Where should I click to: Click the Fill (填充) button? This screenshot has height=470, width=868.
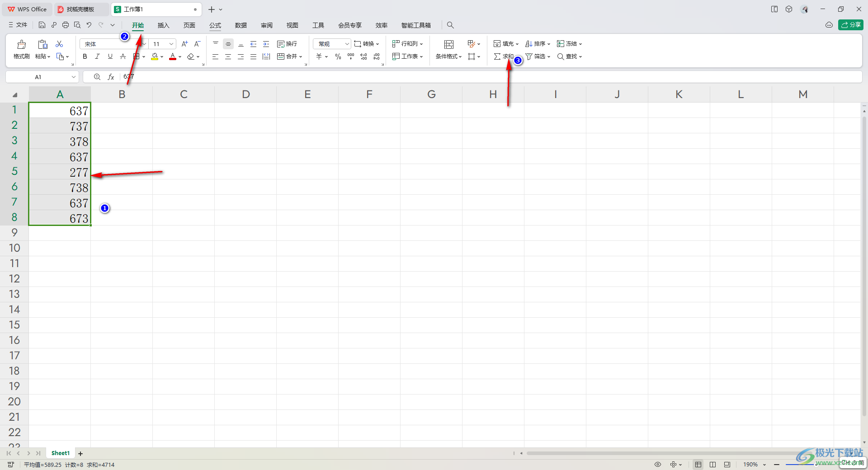506,44
